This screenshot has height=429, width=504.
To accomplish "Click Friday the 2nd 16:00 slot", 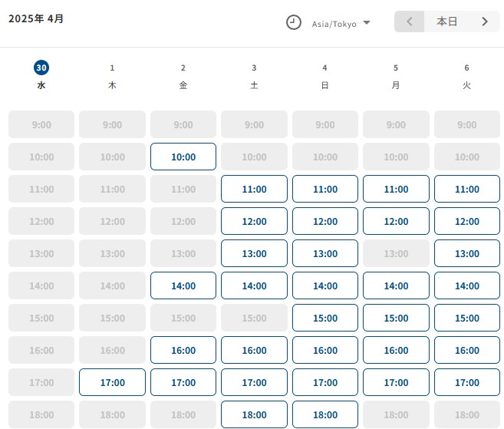I will (183, 350).
